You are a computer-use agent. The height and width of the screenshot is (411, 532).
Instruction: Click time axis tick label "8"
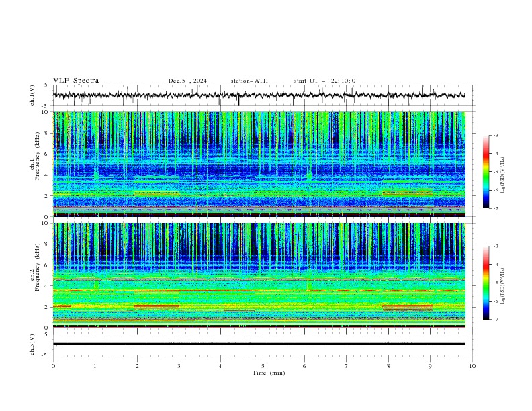(x=388, y=366)
